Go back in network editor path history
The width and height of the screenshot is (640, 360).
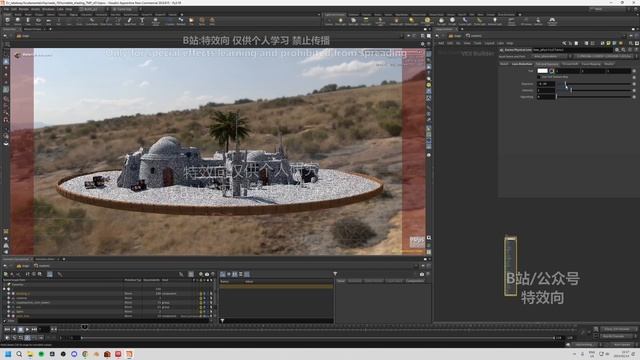tap(437, 36)
